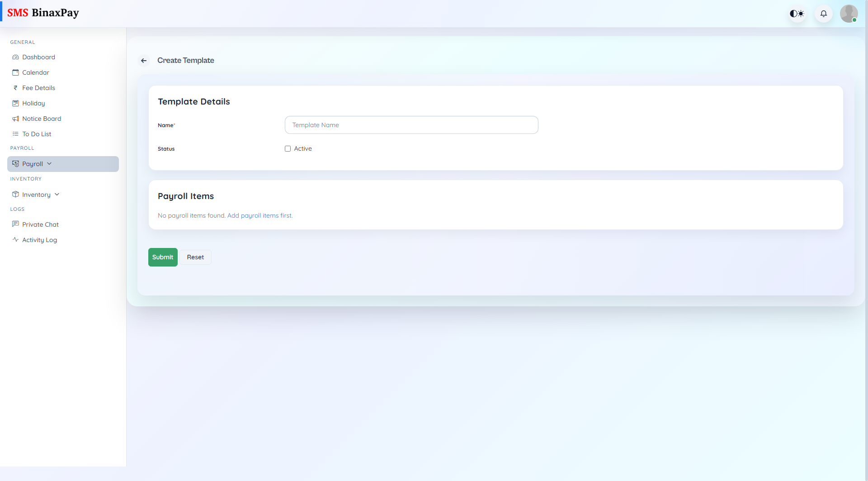Click the Holiday sidebar icon
The height and width of the screenshot is (481, 868).
pyautogui.click(x=16, y=103)
